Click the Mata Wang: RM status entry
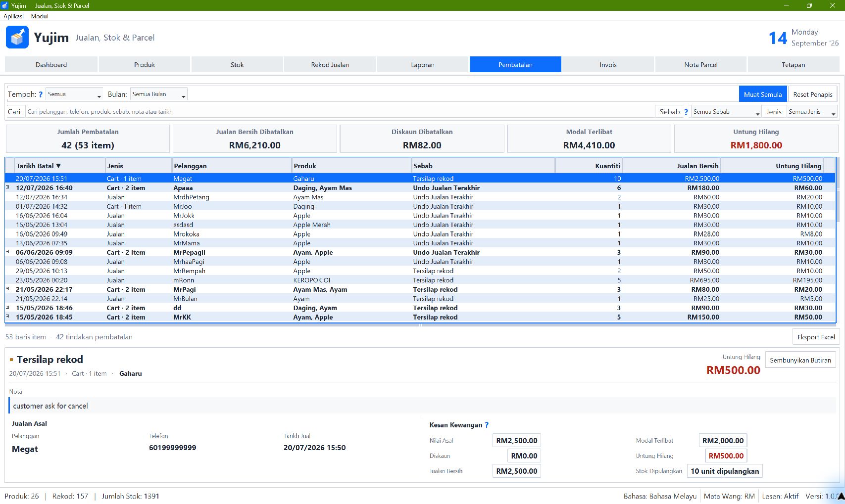The image size is (845, 504). click(x=729, y=496)
